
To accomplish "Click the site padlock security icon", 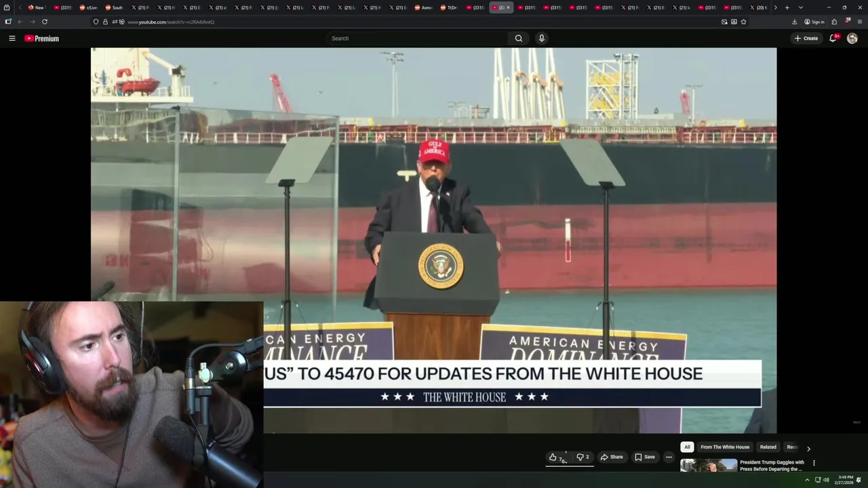I will tap(105, 22).
